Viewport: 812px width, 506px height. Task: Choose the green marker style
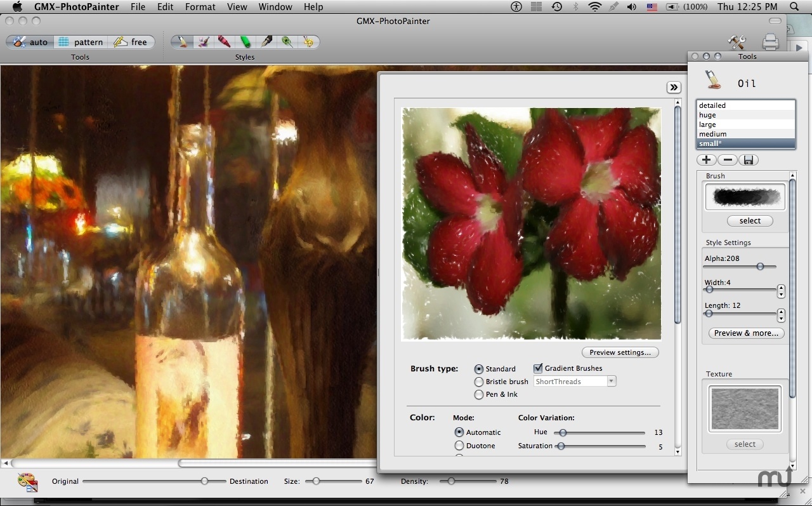point(245,42)
